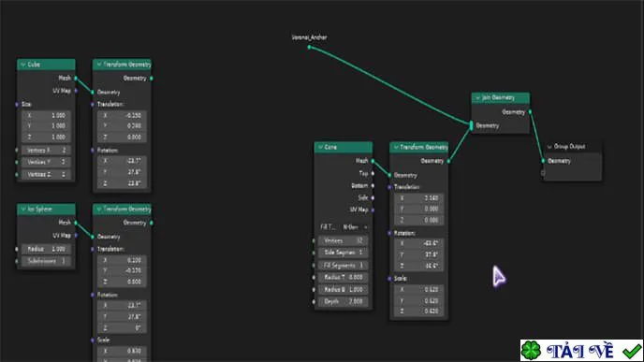The image size is (644, 362).
Task: Collapse Transform Geometry node connected to Cone
Action: pos(396,147)
